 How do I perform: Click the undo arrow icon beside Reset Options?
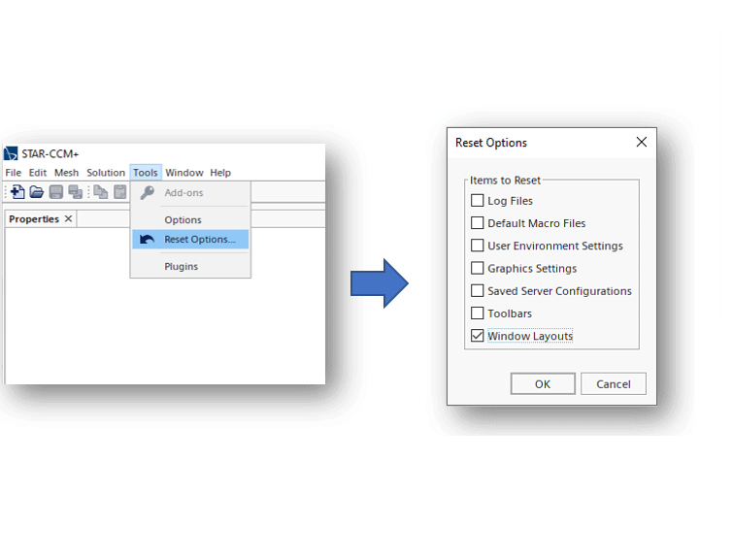click(147, 240)
